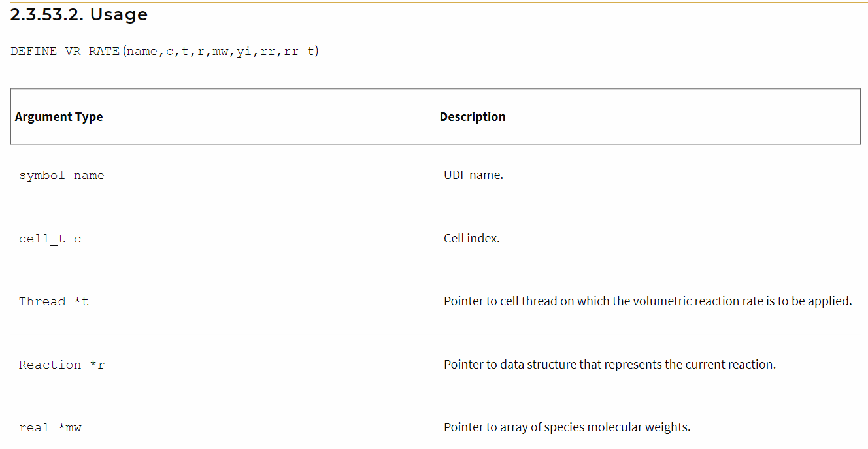Click the "real *mw" argument cell
This screenshot has height=449, width=868.
click(x=50, y=427)
